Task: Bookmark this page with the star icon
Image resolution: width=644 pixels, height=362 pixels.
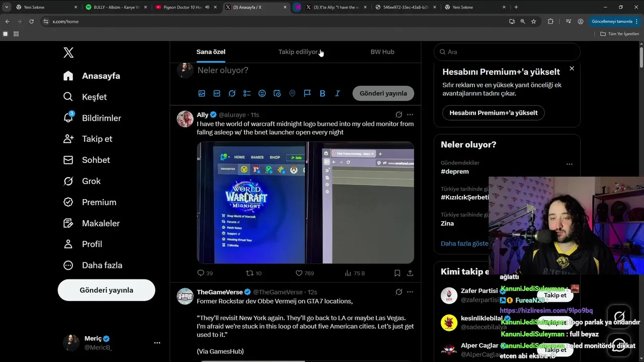Action: 533,22
